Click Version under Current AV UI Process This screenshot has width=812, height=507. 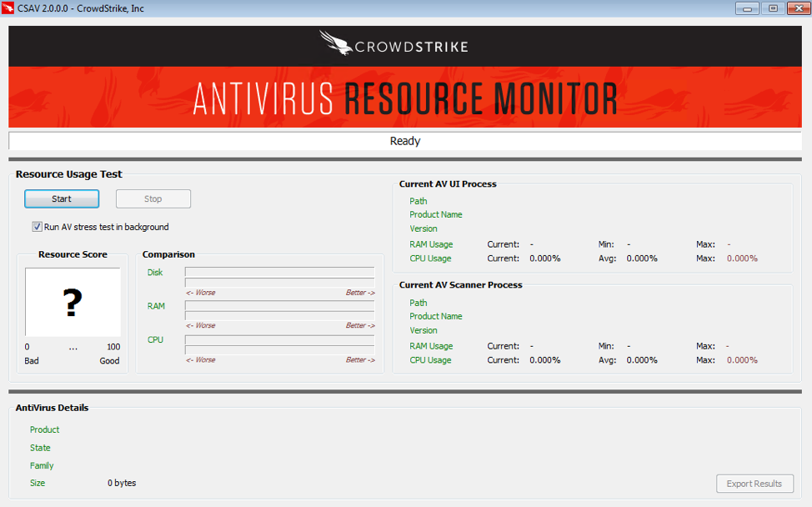[x=424, y=228]
